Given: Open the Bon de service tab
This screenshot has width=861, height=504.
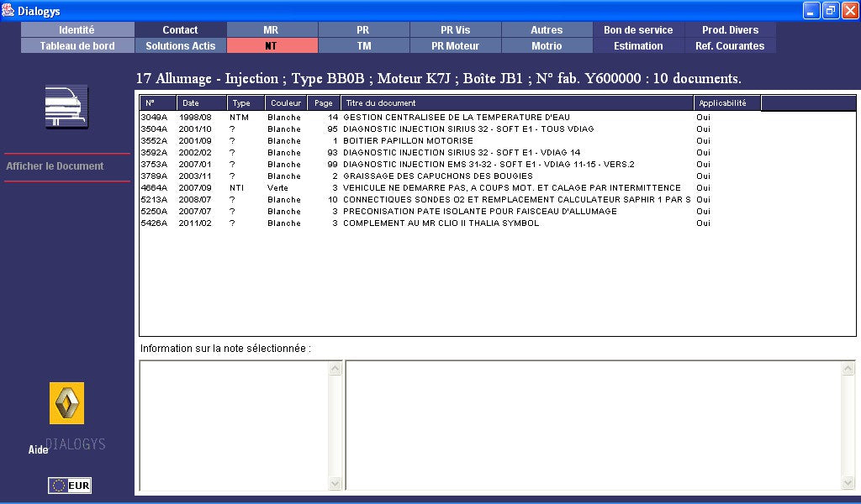Looking at the screenshot, I should pyautogui.click(x=639, y=29).
